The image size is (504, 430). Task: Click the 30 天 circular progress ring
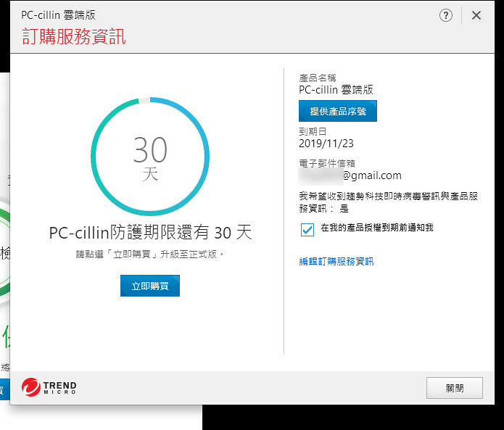click(x=150, y=157)
